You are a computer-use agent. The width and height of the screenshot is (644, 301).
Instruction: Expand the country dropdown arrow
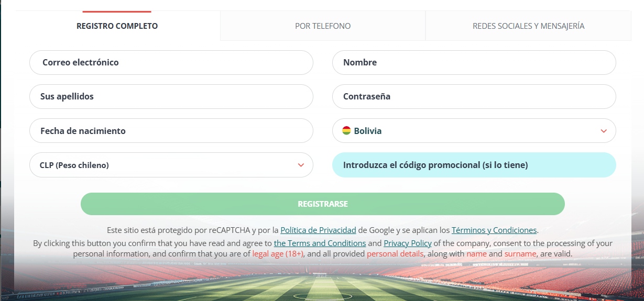[x=604, y=131]
